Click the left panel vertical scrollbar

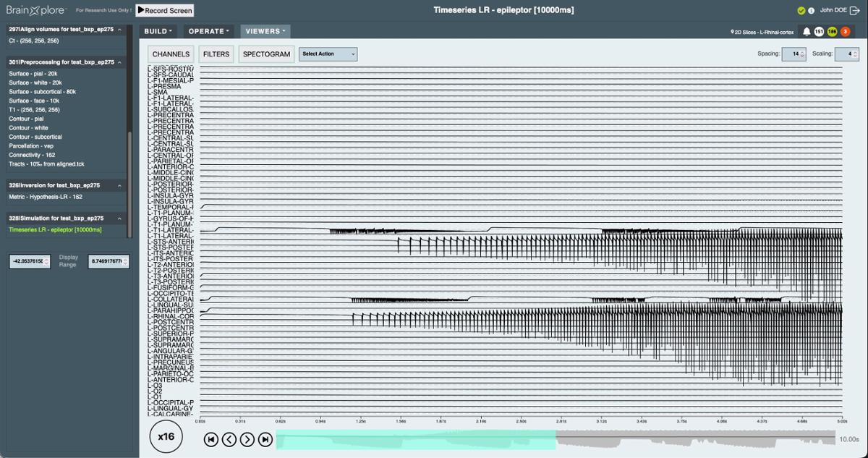point(130,185)
